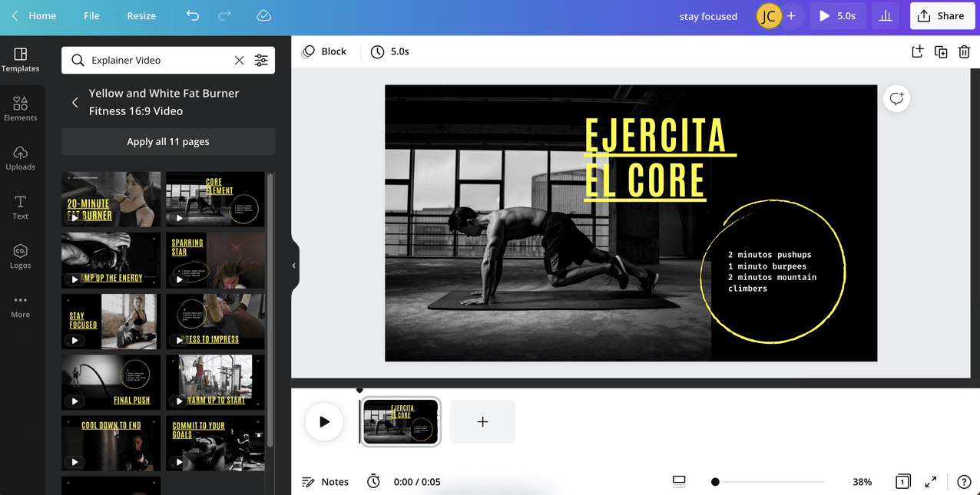Click the stopwatch timer icon

(x=373, y=481)
